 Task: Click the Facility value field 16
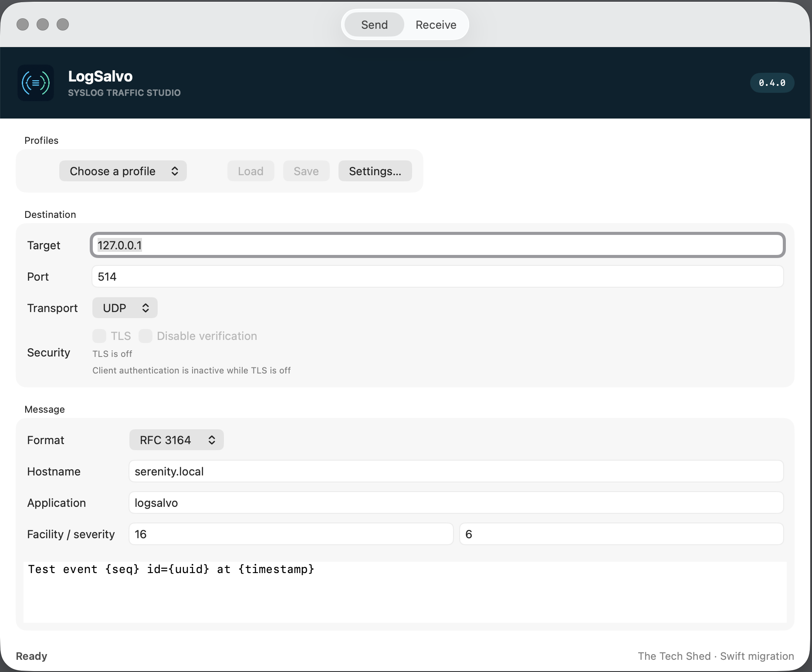(291, 534)
